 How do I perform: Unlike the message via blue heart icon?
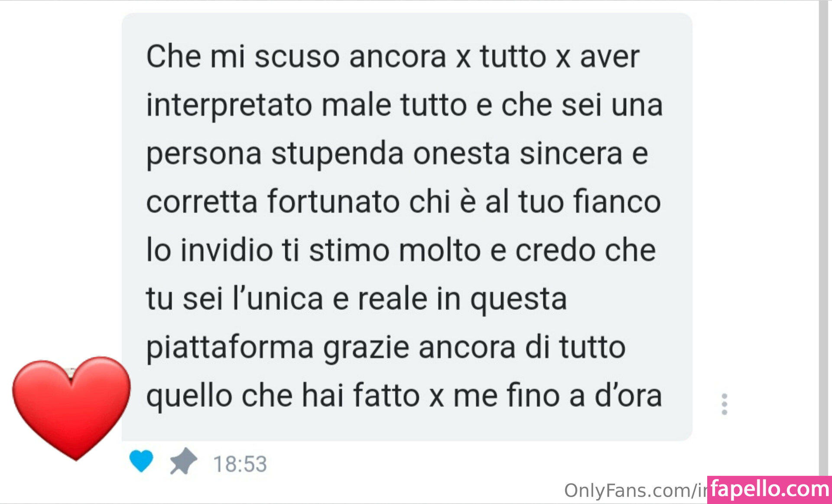coord(141,461)
